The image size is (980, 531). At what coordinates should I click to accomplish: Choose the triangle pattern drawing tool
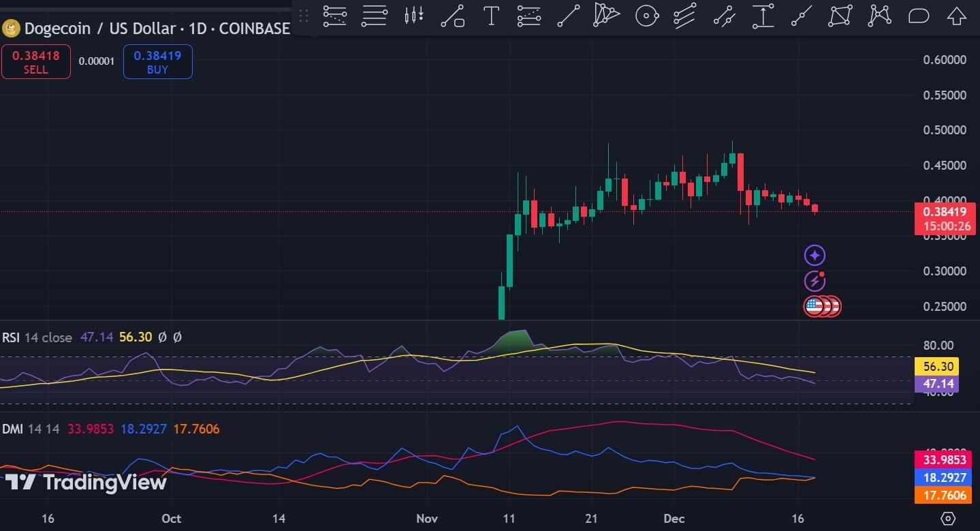607,15
